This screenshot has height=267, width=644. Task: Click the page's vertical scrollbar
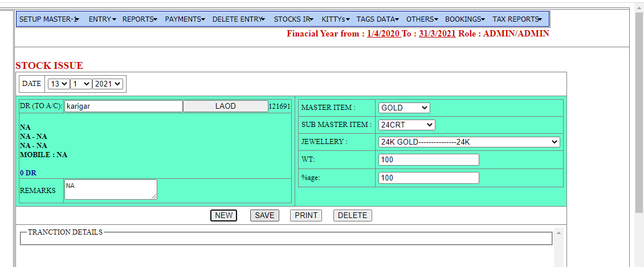point(639,114)
